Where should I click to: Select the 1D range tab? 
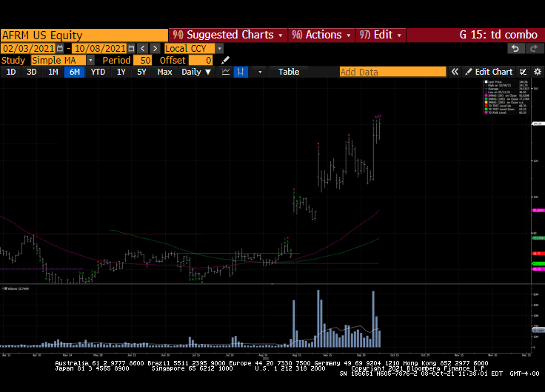(x=11, y=72)
